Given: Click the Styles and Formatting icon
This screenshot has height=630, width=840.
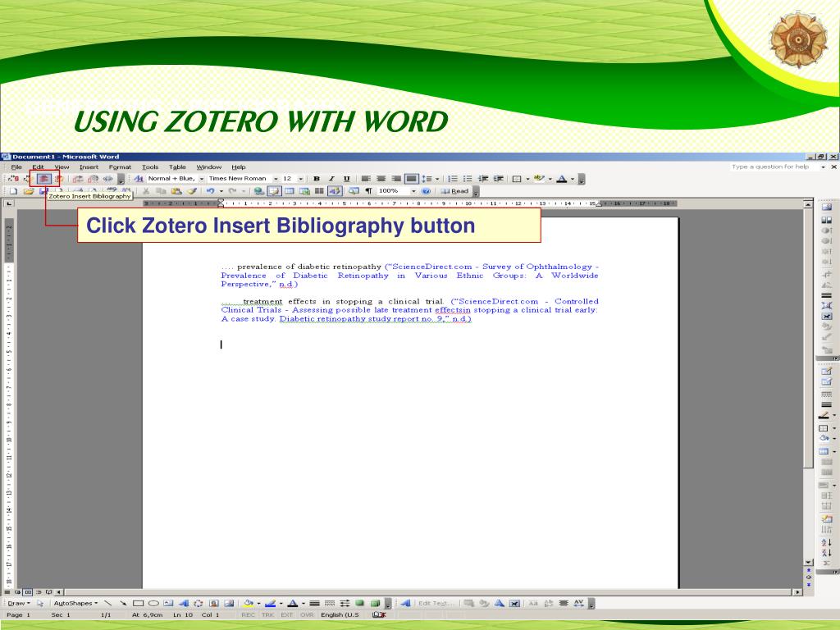Looking at the screenshot, I should coord(139,178).
